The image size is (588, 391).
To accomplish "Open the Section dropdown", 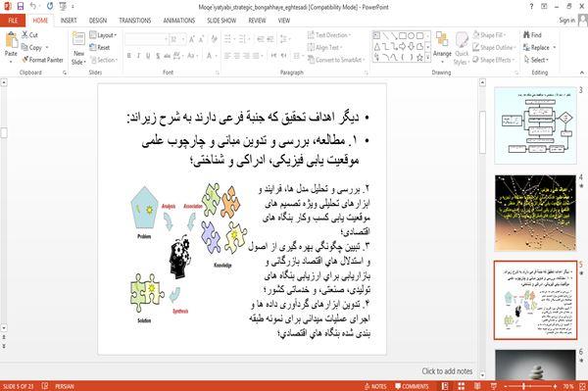I will pos(104,60).
